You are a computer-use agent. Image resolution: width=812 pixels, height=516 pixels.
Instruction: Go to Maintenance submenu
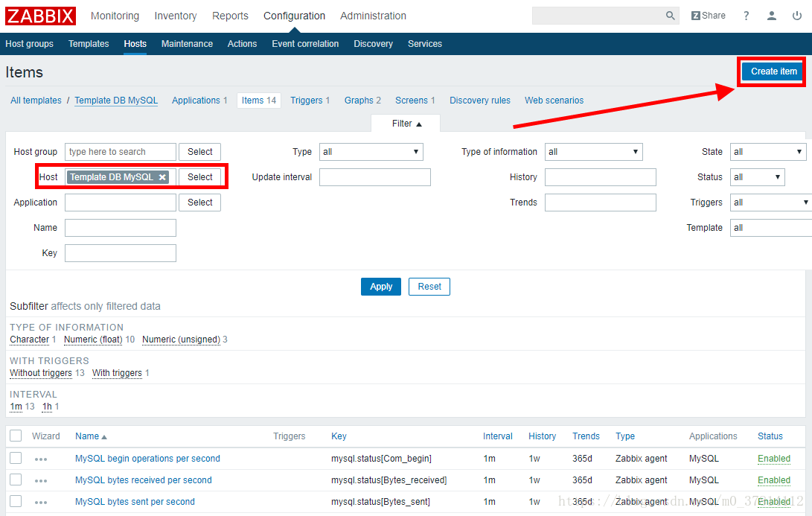pos(187,44)
